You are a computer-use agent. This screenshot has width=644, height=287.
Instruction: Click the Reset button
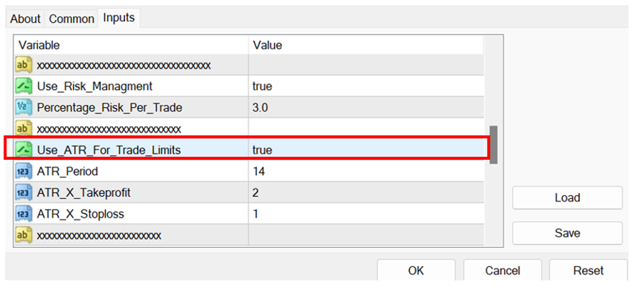click(x=588, y=271)
